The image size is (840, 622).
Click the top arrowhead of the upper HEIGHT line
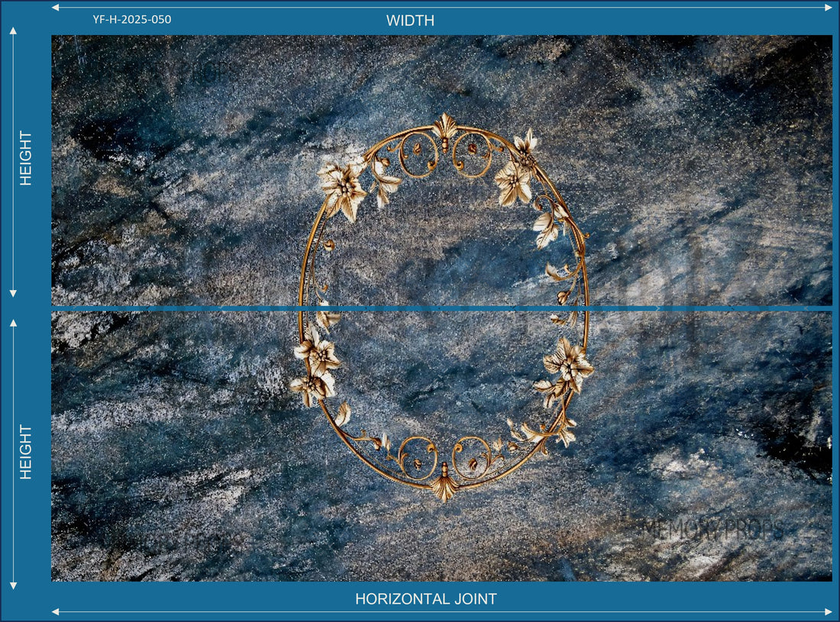pyautogui.click(x=13, y=31)
